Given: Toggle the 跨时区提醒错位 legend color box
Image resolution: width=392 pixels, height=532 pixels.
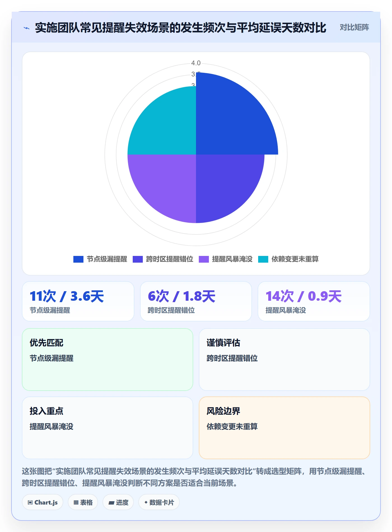Looking at the screenshot, I should (x=138, y=259).
